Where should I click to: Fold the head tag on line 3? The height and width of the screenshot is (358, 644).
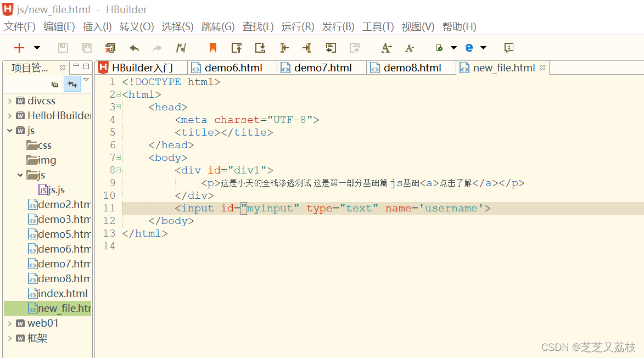[118, 107]
